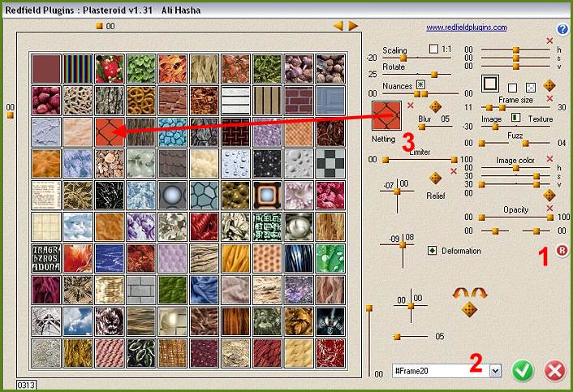Click the left yellow arrow above the grid
Image resolution: width=573 pixels, height=392 pixels.
(338, 26)
